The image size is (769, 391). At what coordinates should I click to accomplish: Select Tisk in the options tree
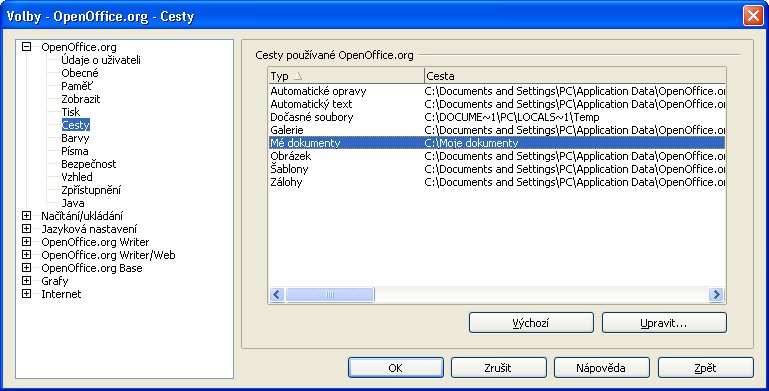(x=71, y=112)
